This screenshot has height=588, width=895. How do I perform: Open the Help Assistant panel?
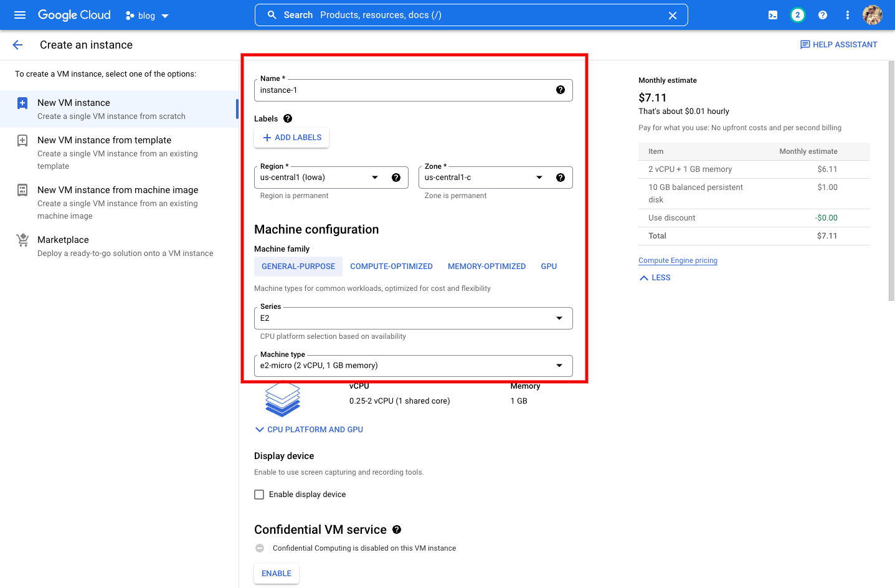[838, 45]
